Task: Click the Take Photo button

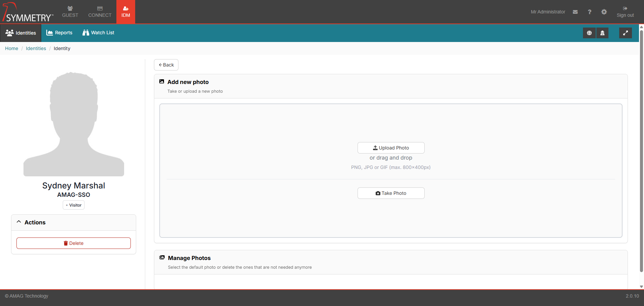Action: tap(391, 193)
